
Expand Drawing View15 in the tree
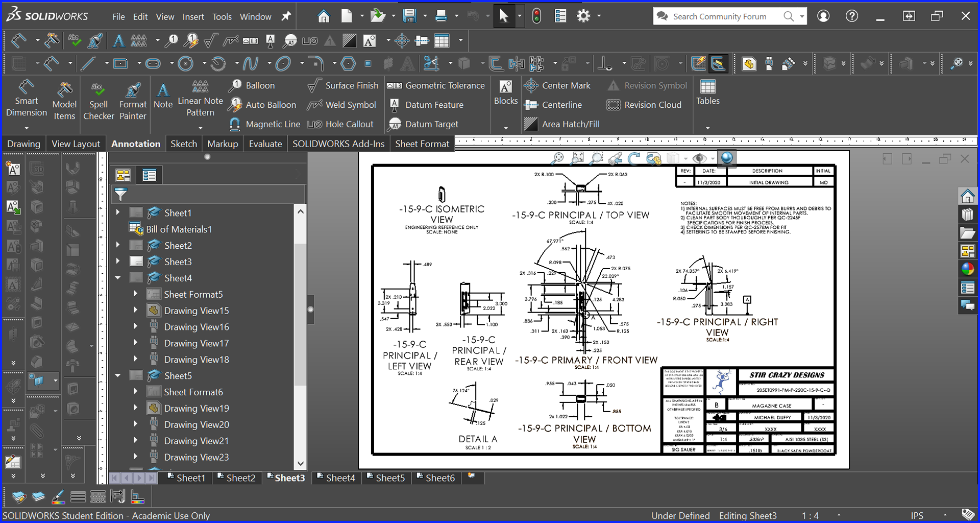click(135, 310)
